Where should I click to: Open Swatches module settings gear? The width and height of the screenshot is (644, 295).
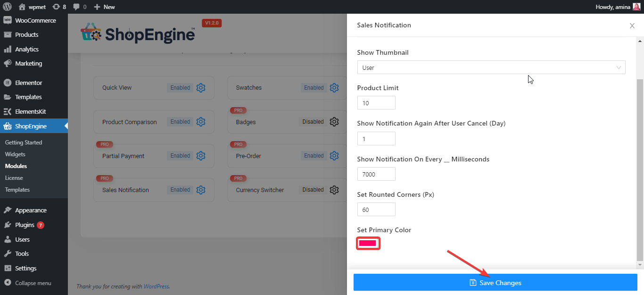coord(334,88)
